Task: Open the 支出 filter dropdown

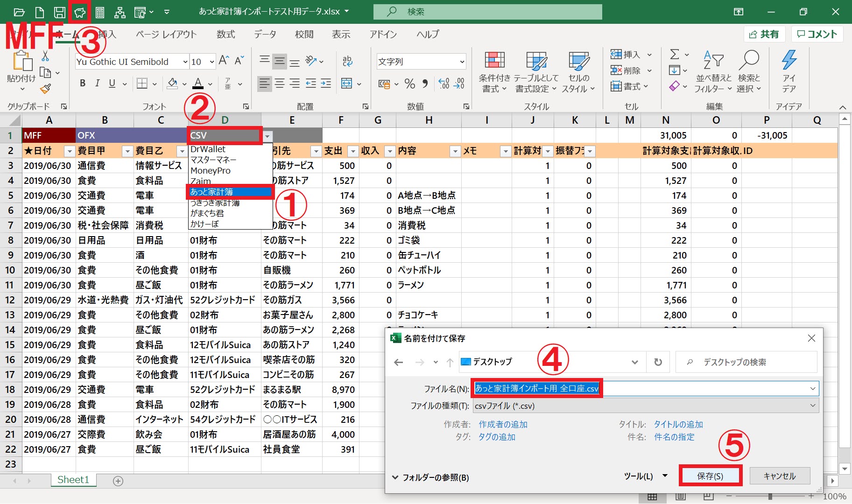Action: 353,151
